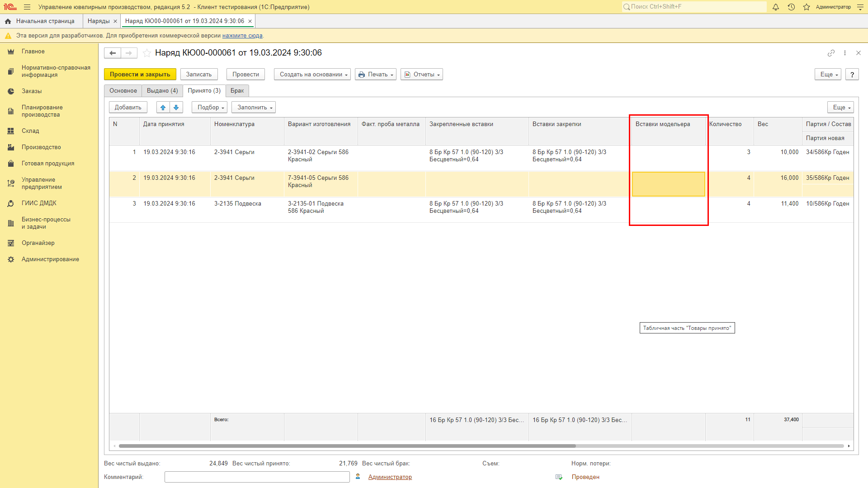
Task: Copy link to document via chain icon
Action: 831,53
